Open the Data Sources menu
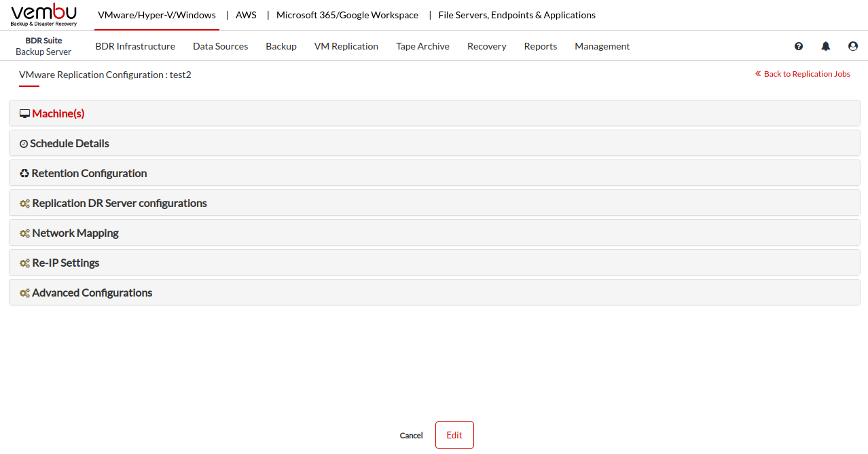 220,46
